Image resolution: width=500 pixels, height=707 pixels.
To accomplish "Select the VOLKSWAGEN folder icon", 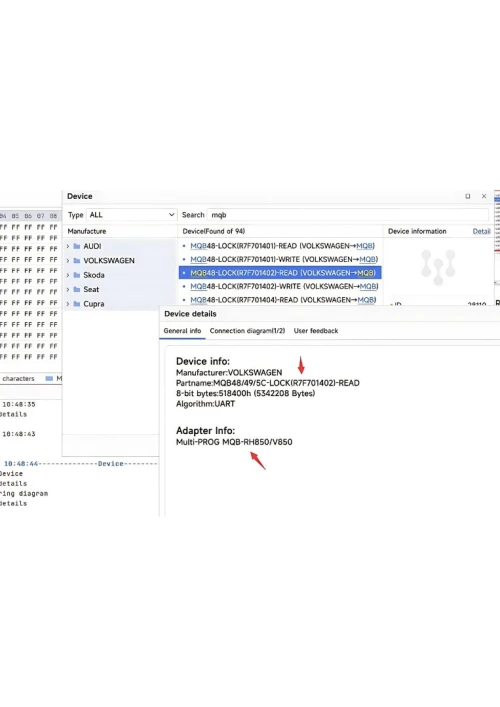I will pos(77,261).
